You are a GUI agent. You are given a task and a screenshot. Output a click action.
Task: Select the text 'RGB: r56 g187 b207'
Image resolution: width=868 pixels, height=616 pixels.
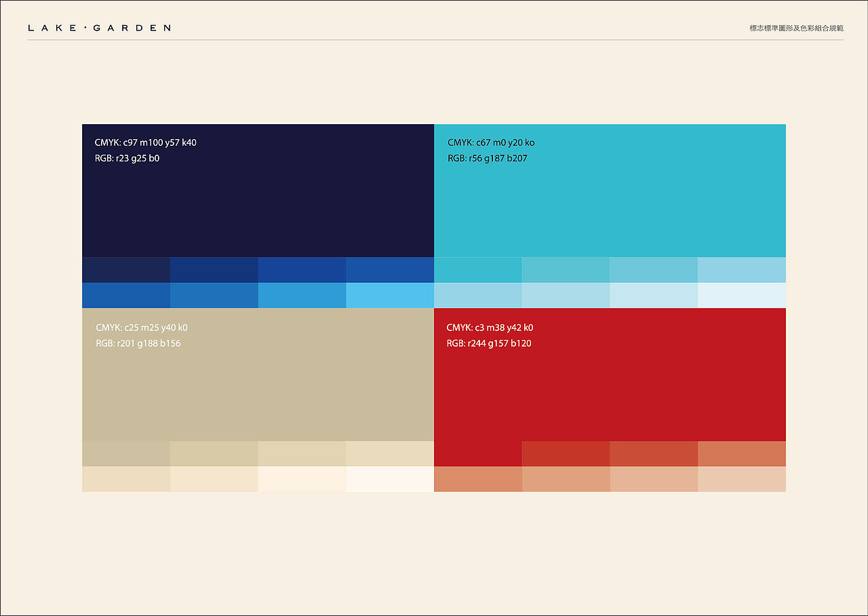(x=488, y=158)
